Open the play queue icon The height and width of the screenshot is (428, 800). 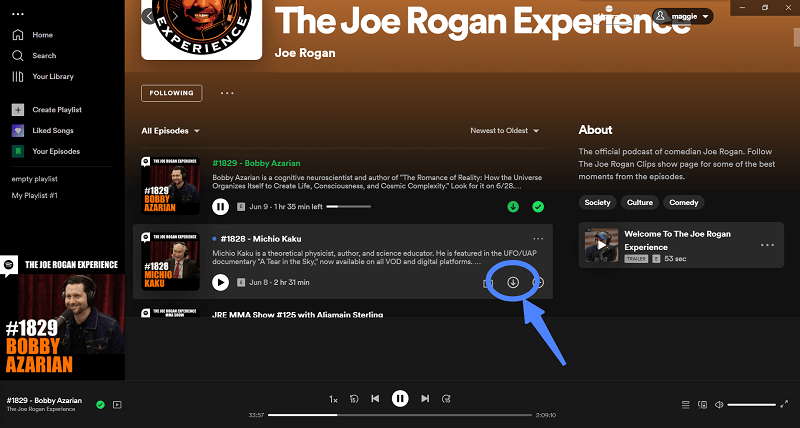click(685, 405)
